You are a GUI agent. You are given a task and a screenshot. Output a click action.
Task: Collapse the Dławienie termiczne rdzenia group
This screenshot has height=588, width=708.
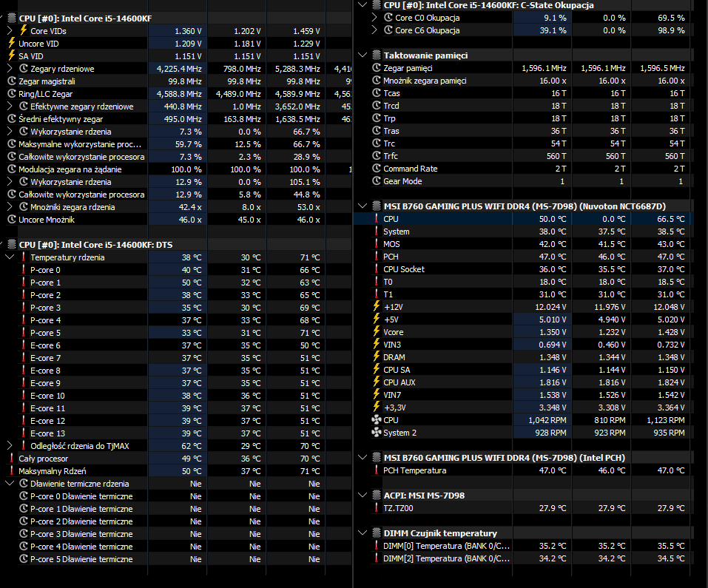[10, 483]
